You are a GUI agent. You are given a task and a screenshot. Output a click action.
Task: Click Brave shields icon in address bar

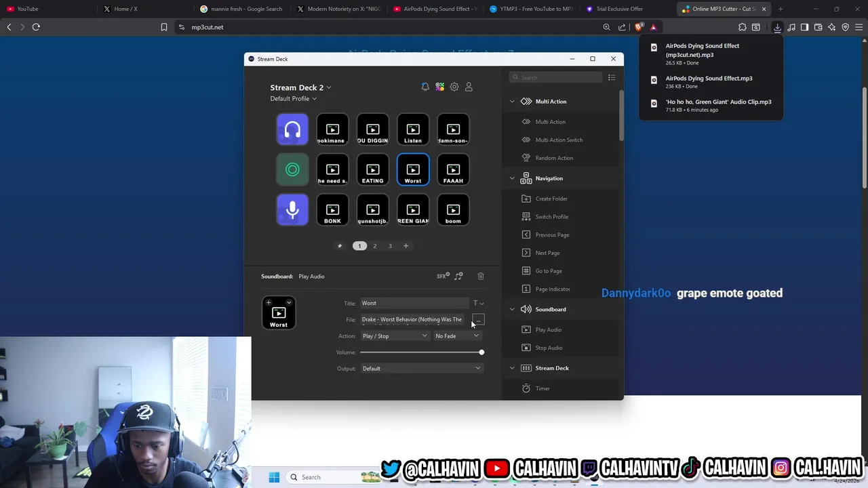[x=639, y=27]
